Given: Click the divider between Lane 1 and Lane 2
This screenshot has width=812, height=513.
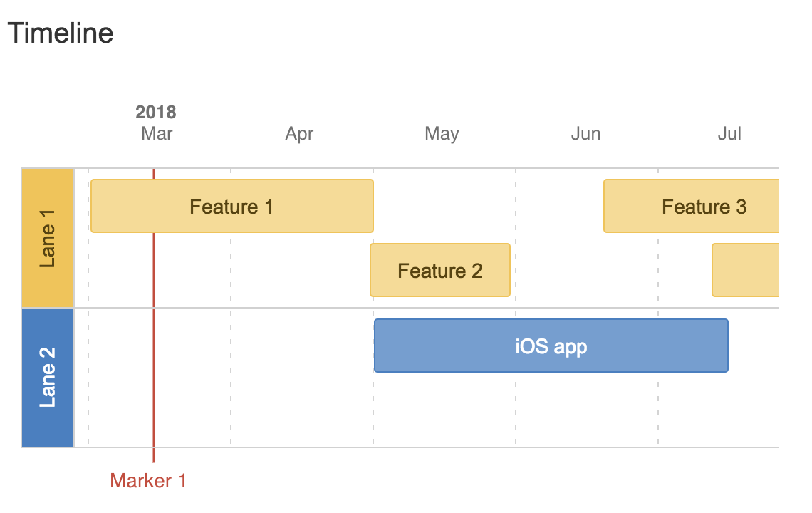Looking at the screenshot, I should click(427, 308).
